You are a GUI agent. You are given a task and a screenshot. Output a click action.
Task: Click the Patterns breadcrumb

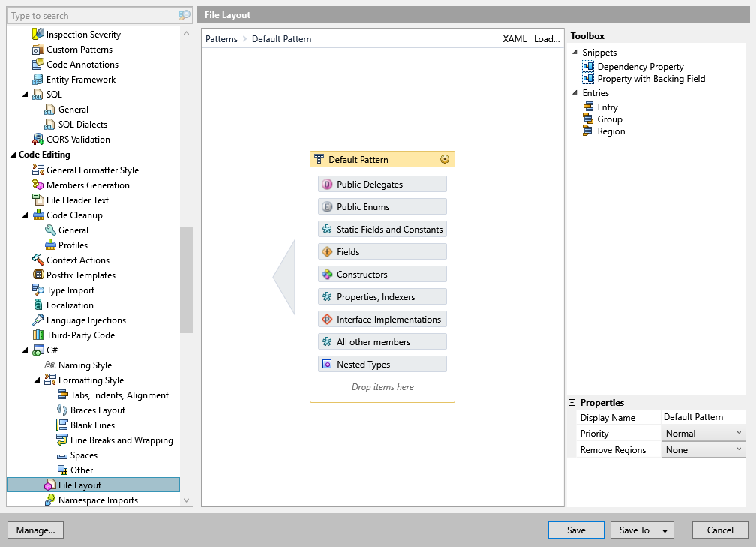coord(222,38)
